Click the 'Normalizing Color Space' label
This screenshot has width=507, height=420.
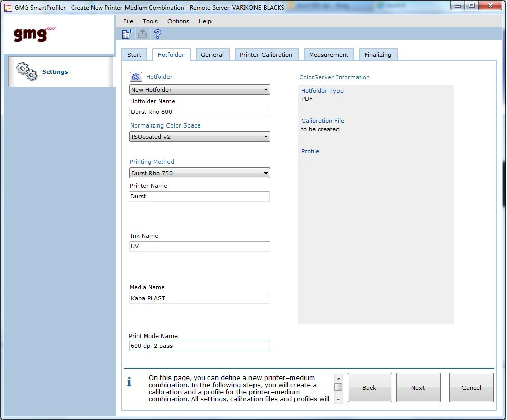[x=165, y=125]
